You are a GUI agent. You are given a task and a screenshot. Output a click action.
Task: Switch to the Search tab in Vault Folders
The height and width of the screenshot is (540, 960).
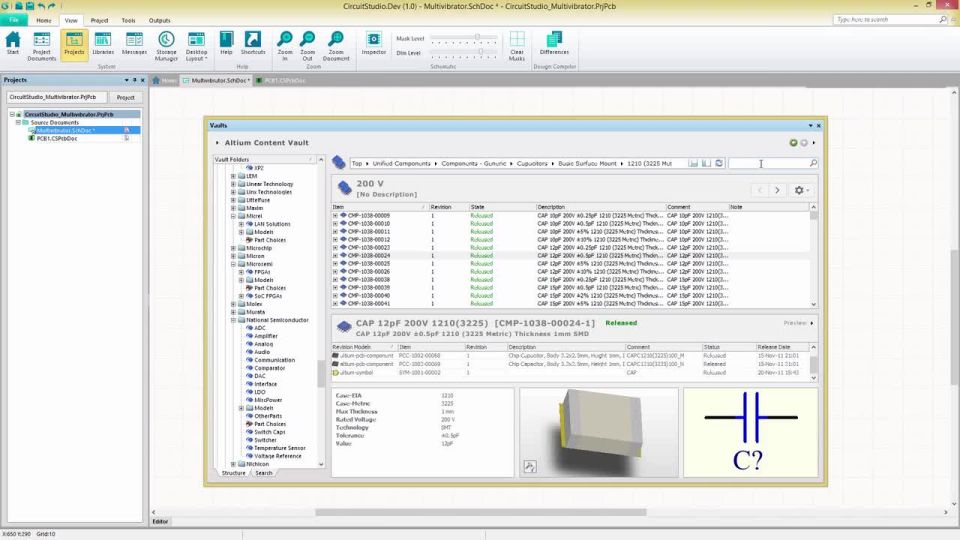point(264,473)
